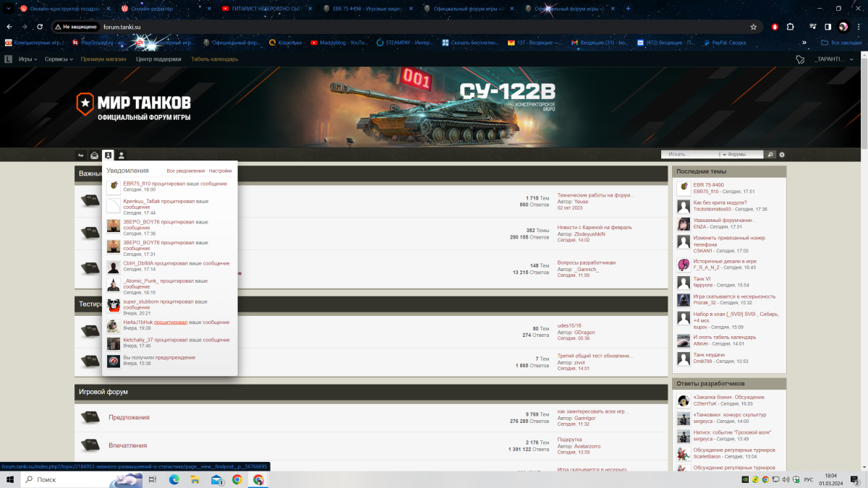Open the Chrome extensions puzzle icon

pyautogui.click(x=791, y=26)
